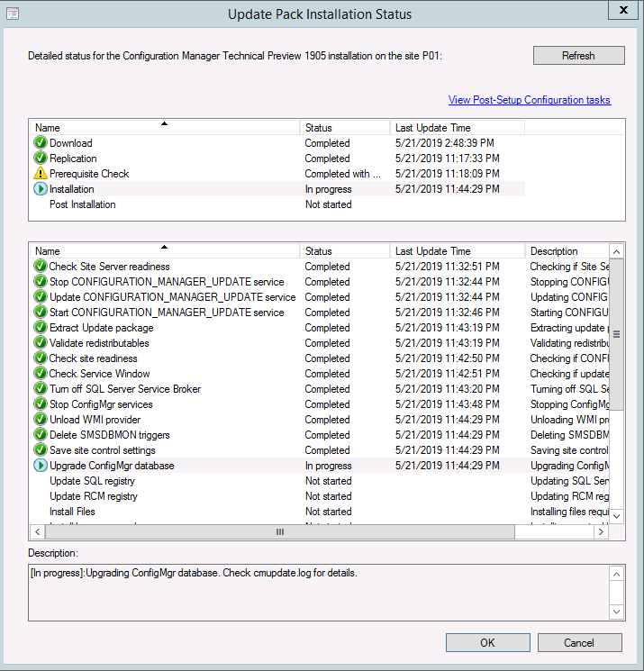Click 'Not started' status for Post Installation
Image resolution: width=644 pixels, height=671 pixels.
pos(328,204)
